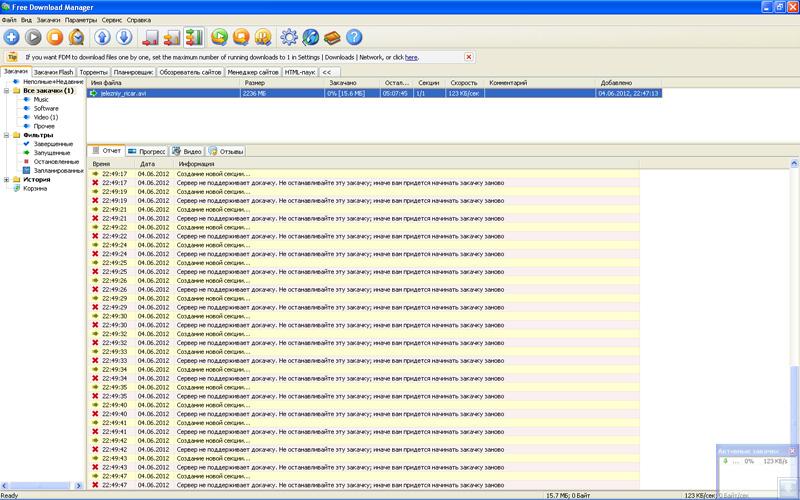Select the Завершенные filter
The image size is (800, 500).
coord(53,144)
